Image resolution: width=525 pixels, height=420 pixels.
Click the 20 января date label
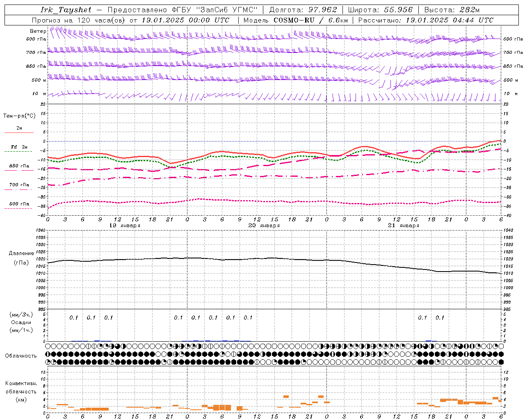point(264,226)
